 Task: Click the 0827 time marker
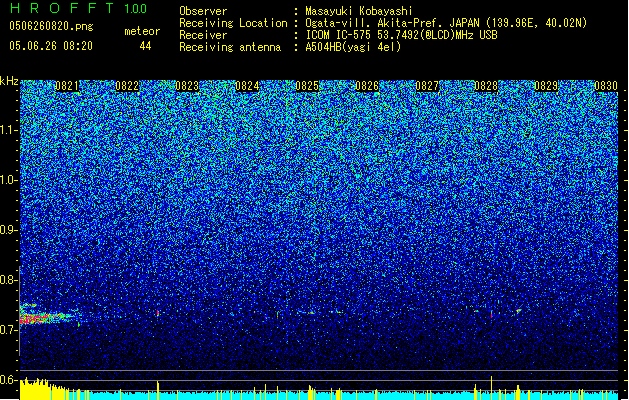pos(427,86)
